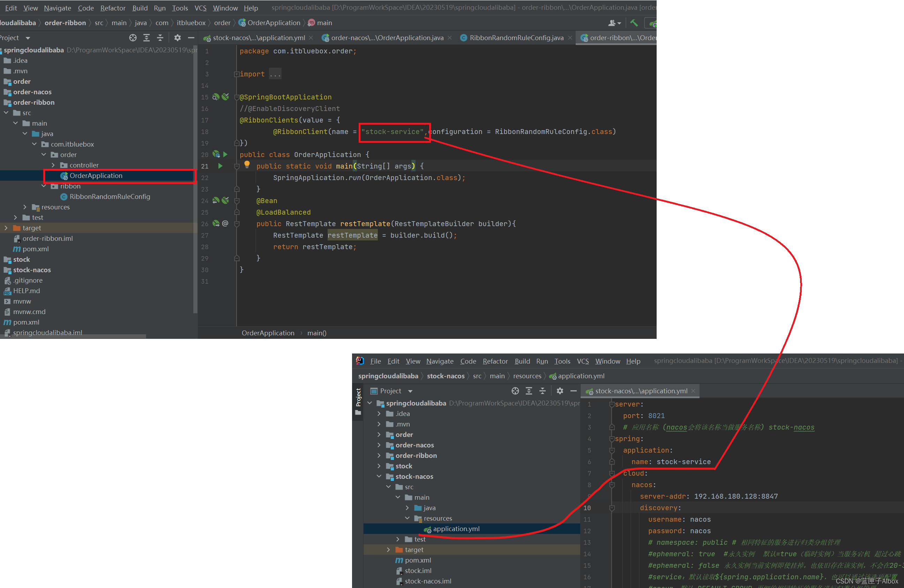The width and height of the screenshot is (904, 588).
Task: Collapse the main folder in top tree
Action: point(16,123)
